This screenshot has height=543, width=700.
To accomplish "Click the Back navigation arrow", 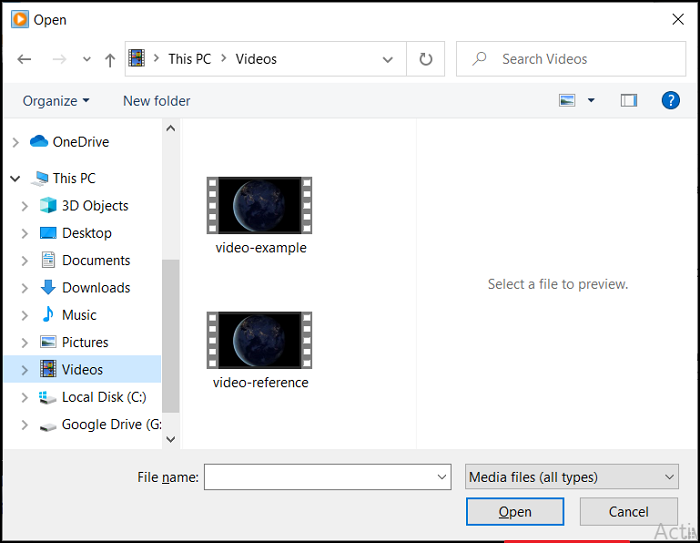I will pos(24,59).
